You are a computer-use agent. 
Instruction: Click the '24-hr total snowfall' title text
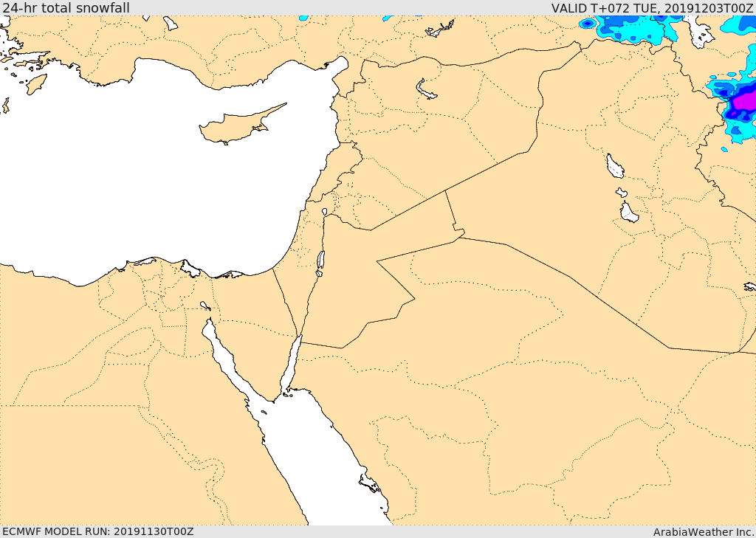[x=66, y=7]
